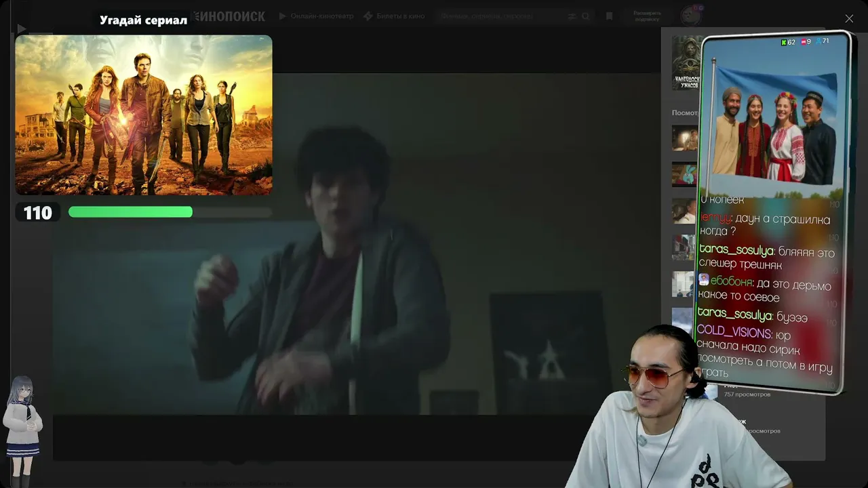The image size is (868, 488).
Task: Click the anime character avatar overlay
Action: (22, 431)
